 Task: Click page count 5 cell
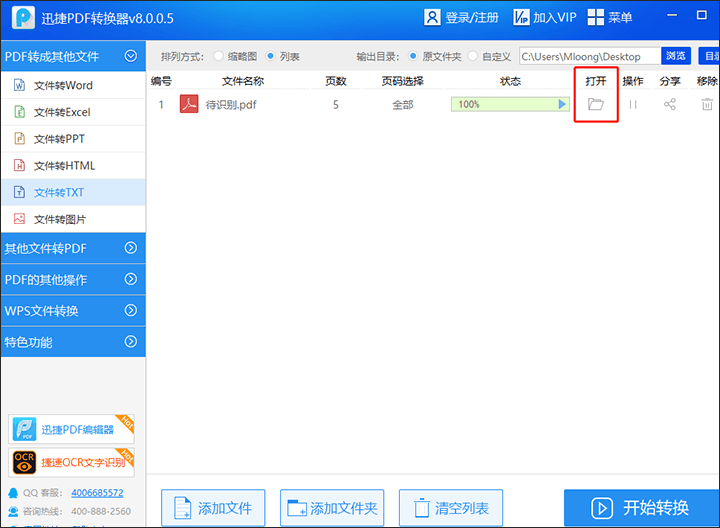click(x=336, y=105)
